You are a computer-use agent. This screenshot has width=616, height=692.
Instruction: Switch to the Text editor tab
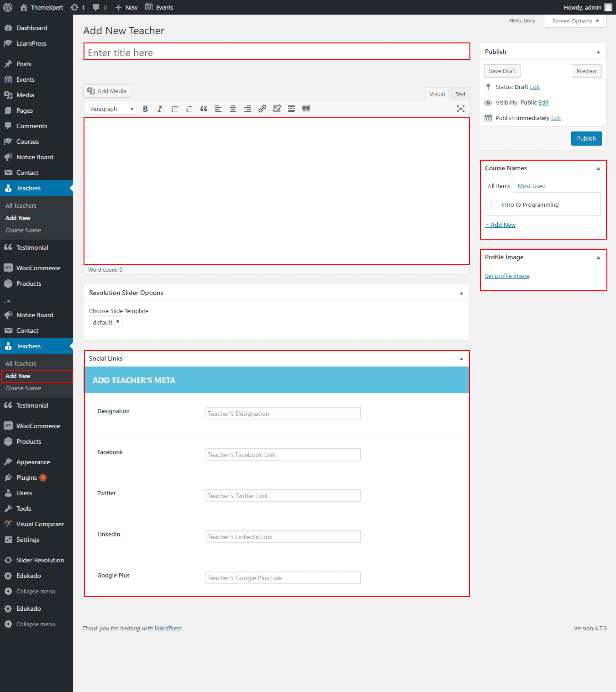[460, 94]
